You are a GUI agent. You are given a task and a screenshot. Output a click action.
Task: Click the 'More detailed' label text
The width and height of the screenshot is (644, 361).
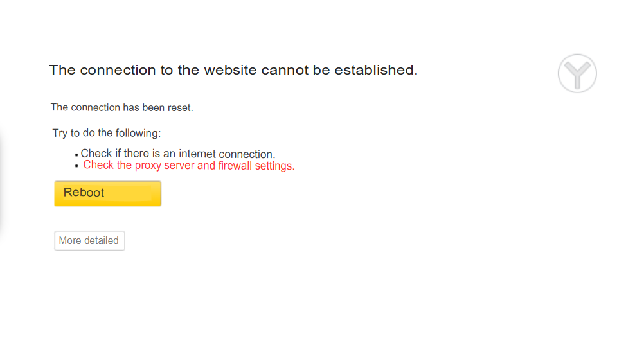click(x=89, y=241)
